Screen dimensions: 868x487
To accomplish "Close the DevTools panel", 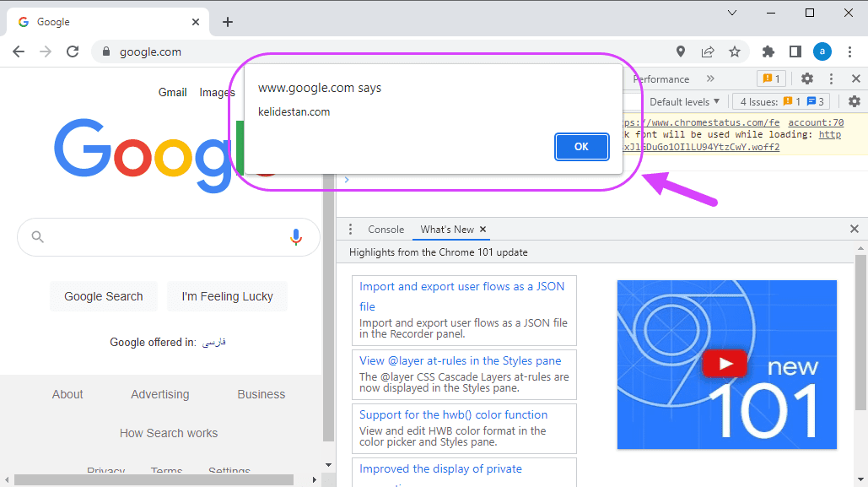I will 856,78.
